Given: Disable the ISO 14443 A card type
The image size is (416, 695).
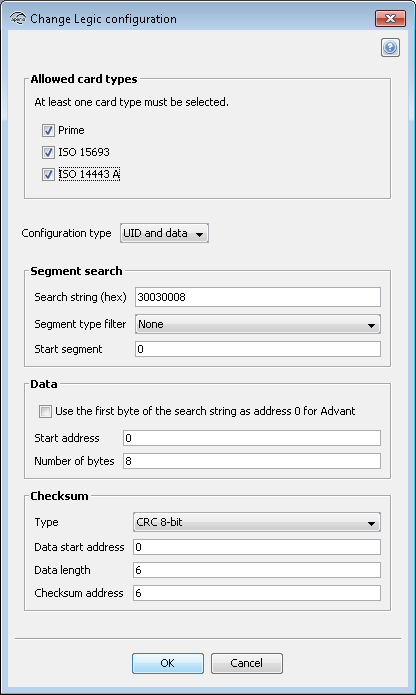Looking at the screenshot, I should [48, 175].
